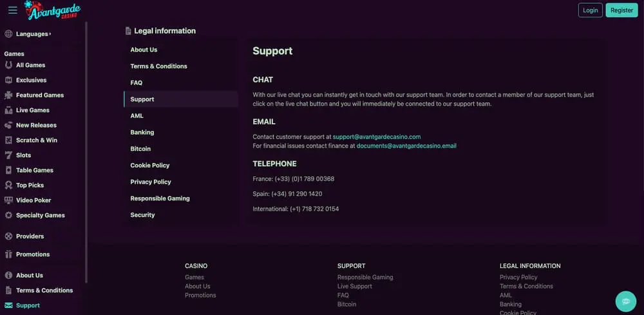Viewport: 644px width, 315px height.
Task: Open the Cookie Policy legal menu item
Action: pyautogui.click(x=150, y=165)
